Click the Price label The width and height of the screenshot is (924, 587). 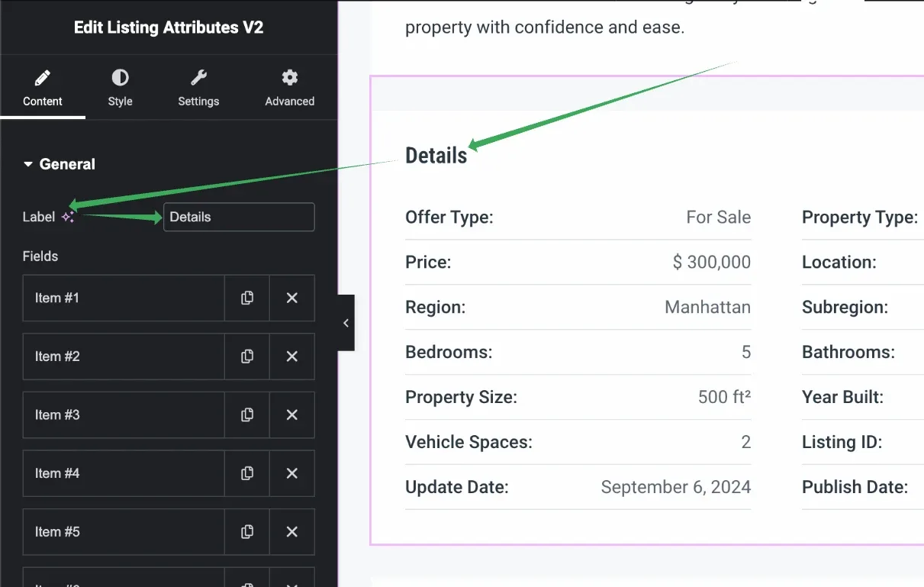point(428,263)
